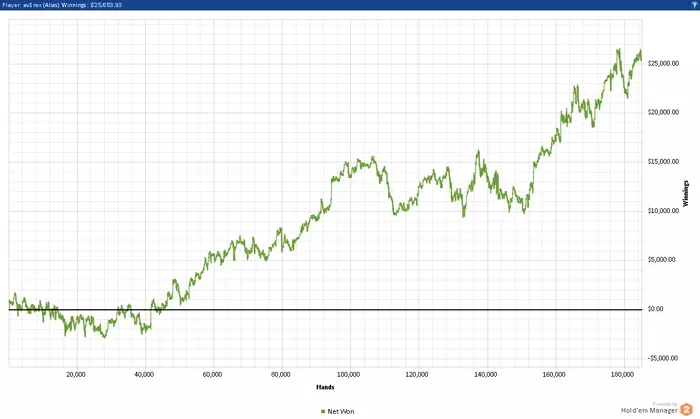Click the help icon in title bar

(x=695, y=4)
